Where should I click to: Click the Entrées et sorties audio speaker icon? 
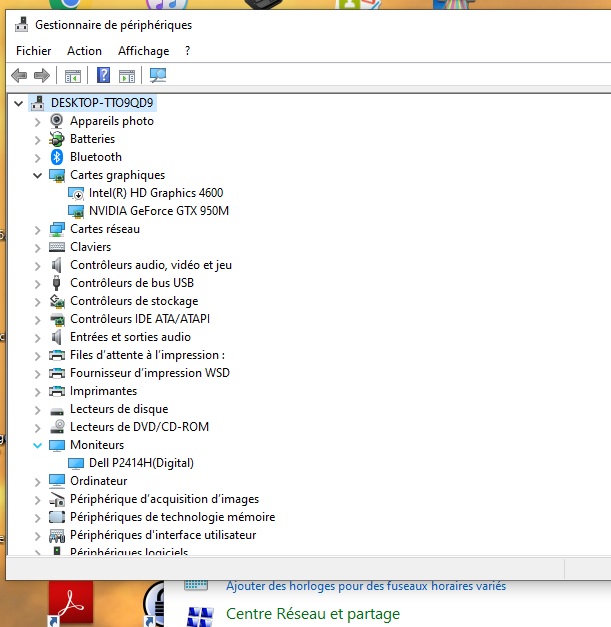57,337
